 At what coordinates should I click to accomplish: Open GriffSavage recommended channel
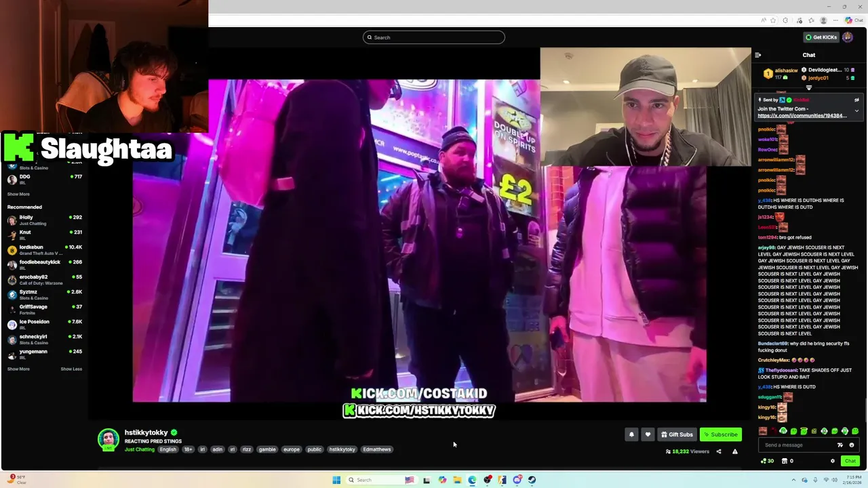coord(44,309)
